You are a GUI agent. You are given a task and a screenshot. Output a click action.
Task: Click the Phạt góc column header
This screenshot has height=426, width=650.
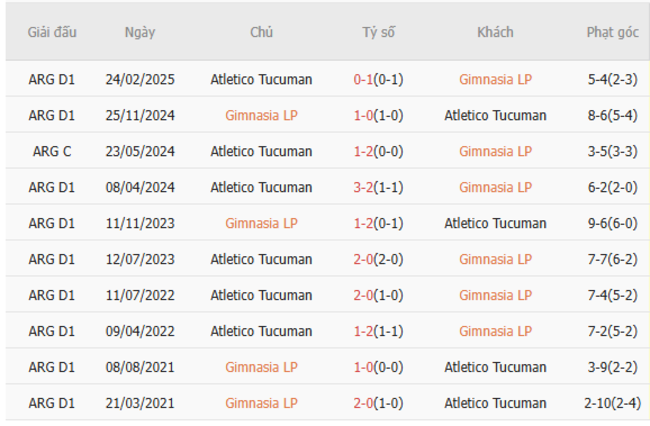612,32
